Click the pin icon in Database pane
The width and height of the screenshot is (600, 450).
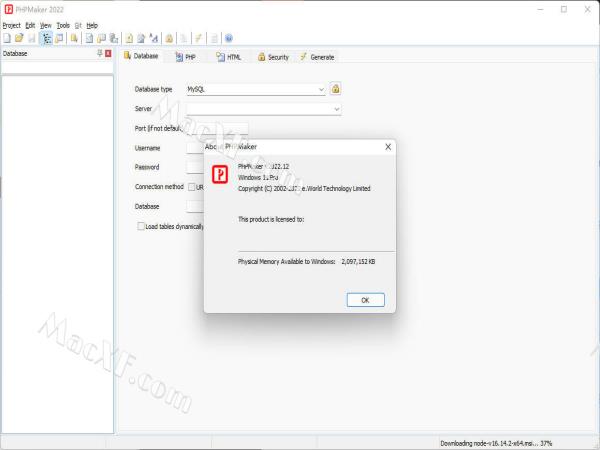99,53
